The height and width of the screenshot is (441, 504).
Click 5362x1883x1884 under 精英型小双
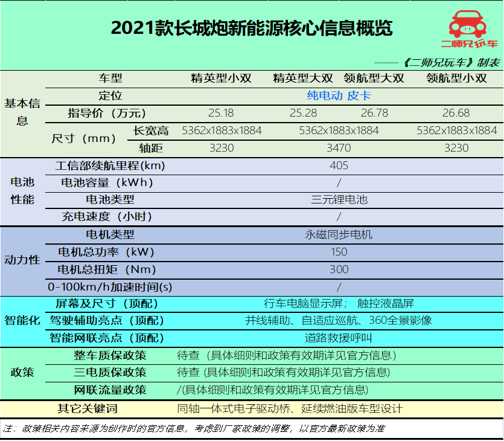coord(222,130)
